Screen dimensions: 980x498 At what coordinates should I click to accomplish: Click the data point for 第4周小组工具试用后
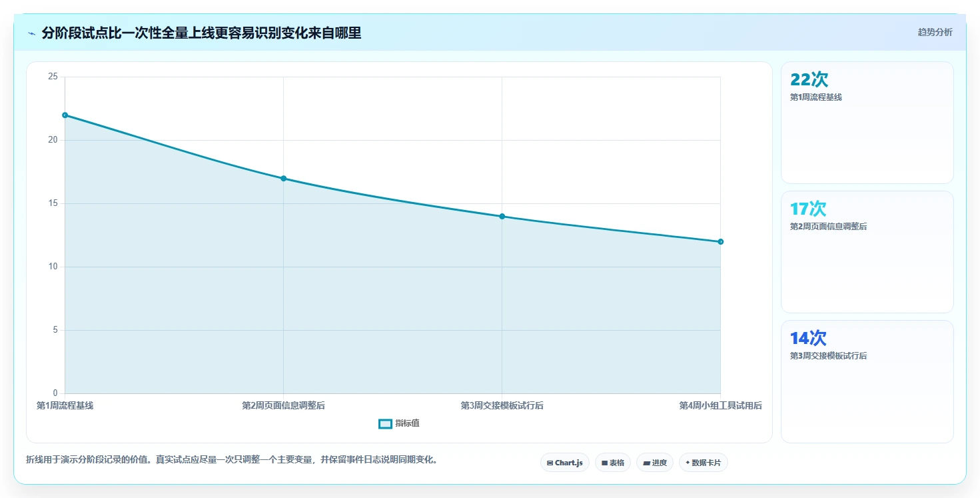click(x=721, y=242)
